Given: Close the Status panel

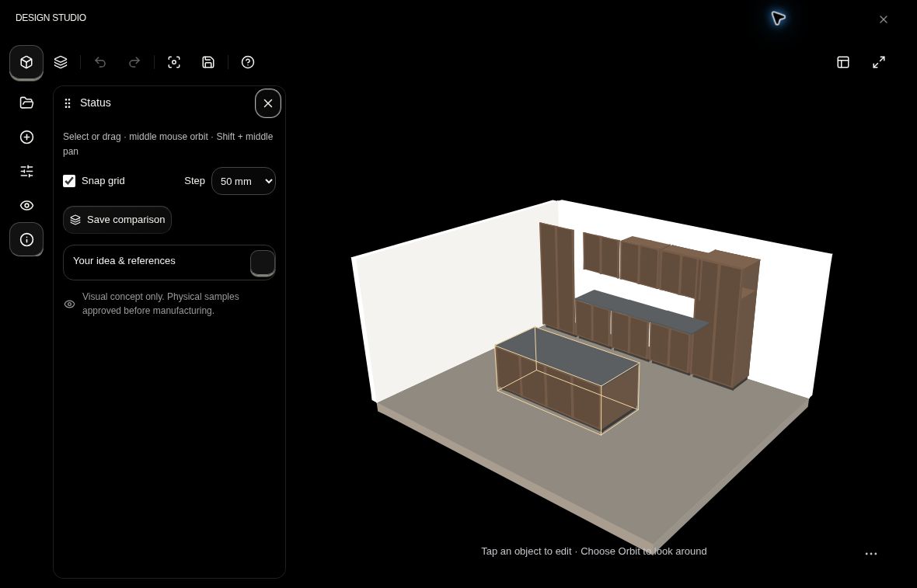Looking at the screenshot, I should click(x=268, y=103).
